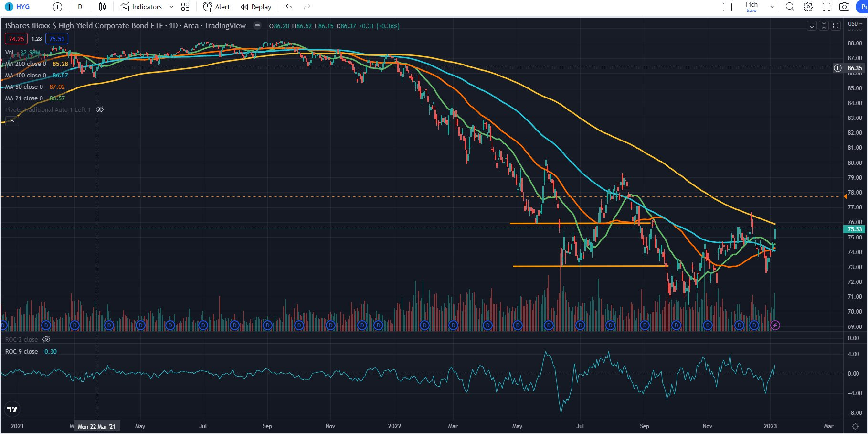Click the 87.02 MA 50 value
Image resolution: width=868 pixels, height=434 pixels.
(x=57, y=87)
